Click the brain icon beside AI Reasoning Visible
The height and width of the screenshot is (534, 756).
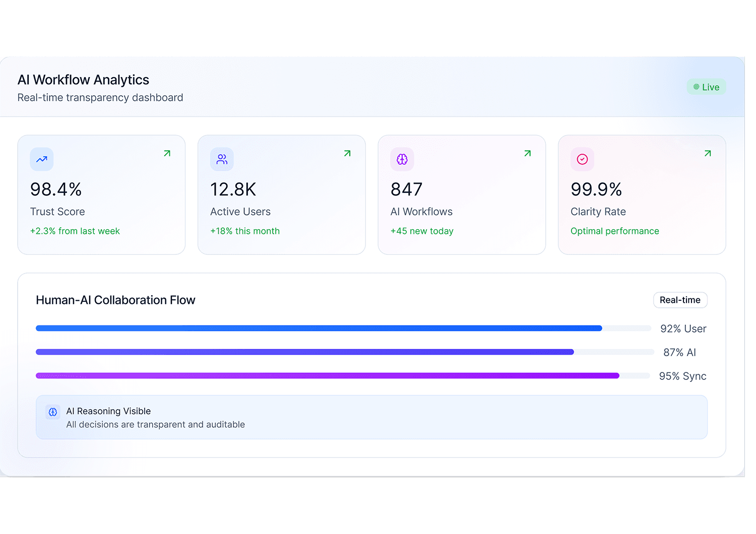coord(53,412)
